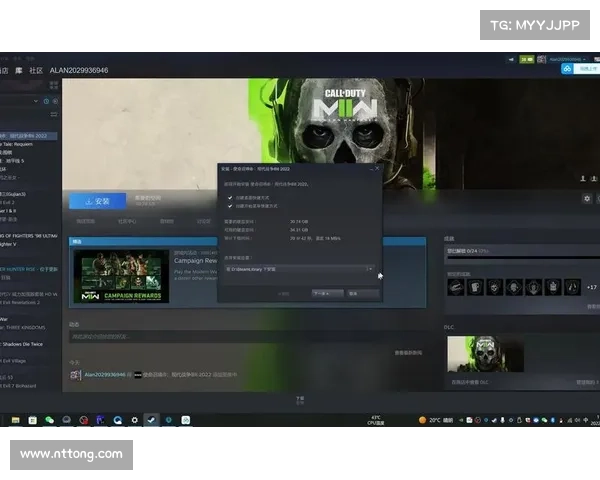The width and height of the screenshot is (600, 480).
Task: Open the settings gear icon in the taskbar
Action: point(134,420)
